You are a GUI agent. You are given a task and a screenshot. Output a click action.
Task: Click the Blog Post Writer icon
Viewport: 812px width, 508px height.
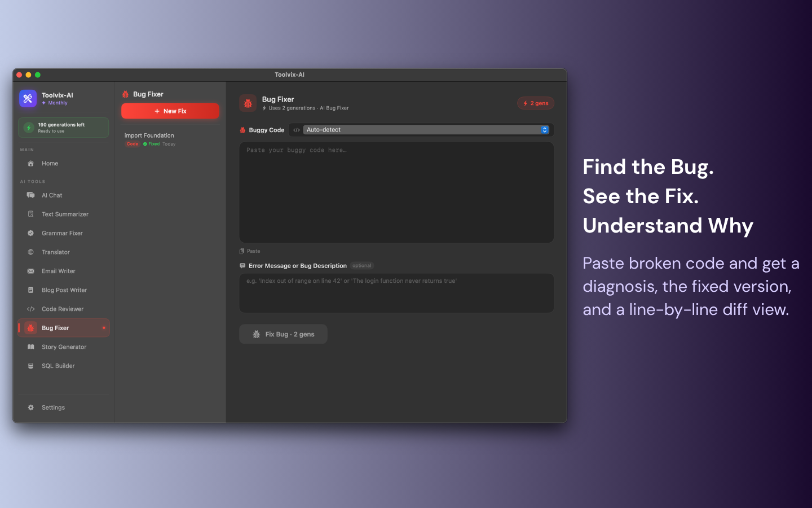(31, 290)
